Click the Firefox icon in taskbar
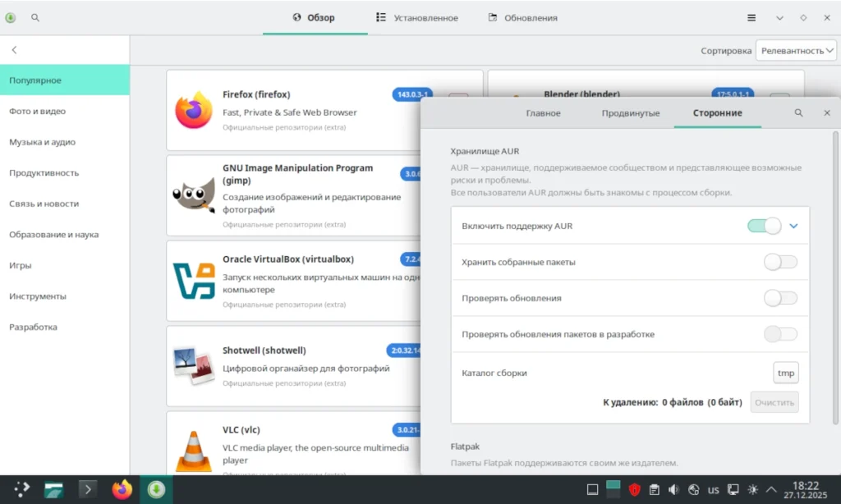The width and height of the screenshot is (841, 504). (122, 489)
